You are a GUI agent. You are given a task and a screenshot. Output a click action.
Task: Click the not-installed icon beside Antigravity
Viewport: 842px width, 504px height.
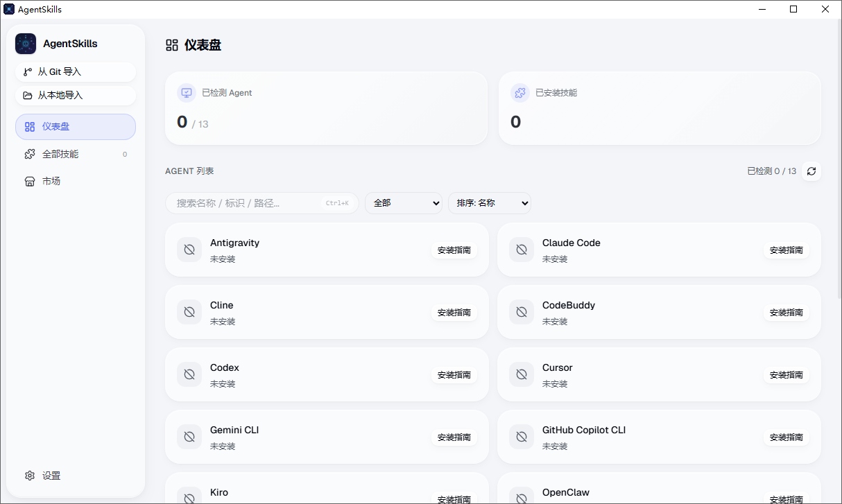point(189,250)
